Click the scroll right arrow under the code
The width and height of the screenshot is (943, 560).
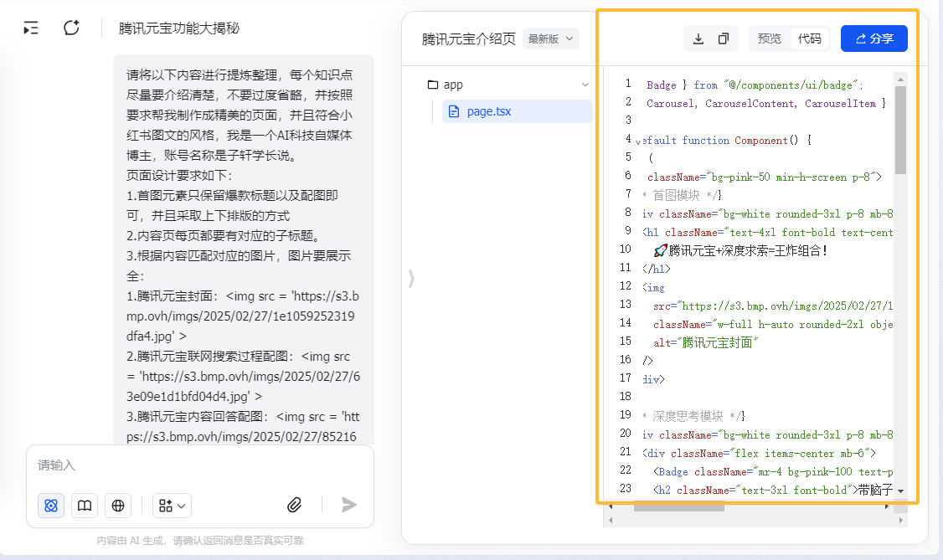click(x=900, y=521)
